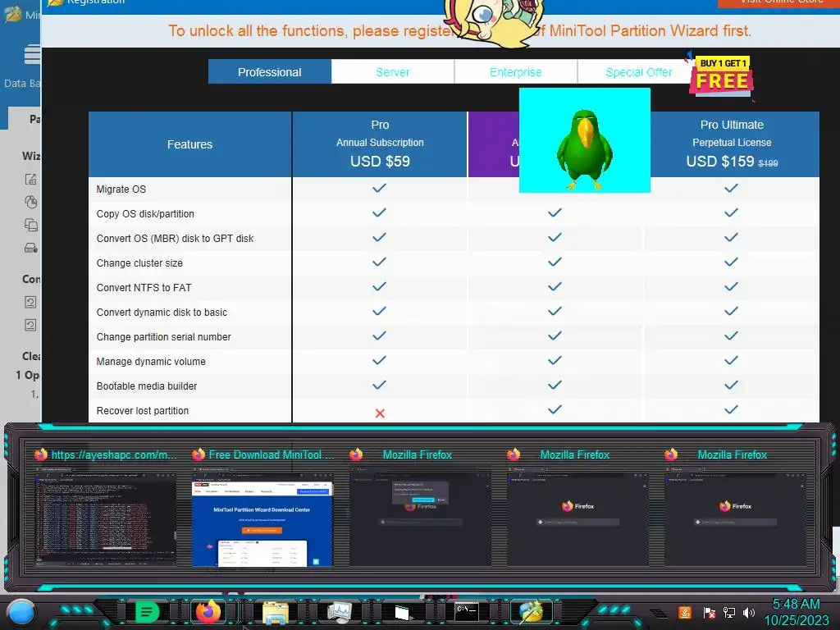This screenshot has width=840, height=630.
Task: Click the 'Manage dynamic volume' feature text
Action: click(x=151, y=362)
